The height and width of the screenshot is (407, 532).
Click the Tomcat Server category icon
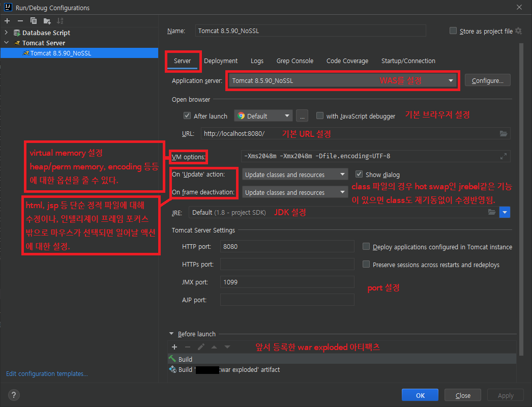coord(17,43)
